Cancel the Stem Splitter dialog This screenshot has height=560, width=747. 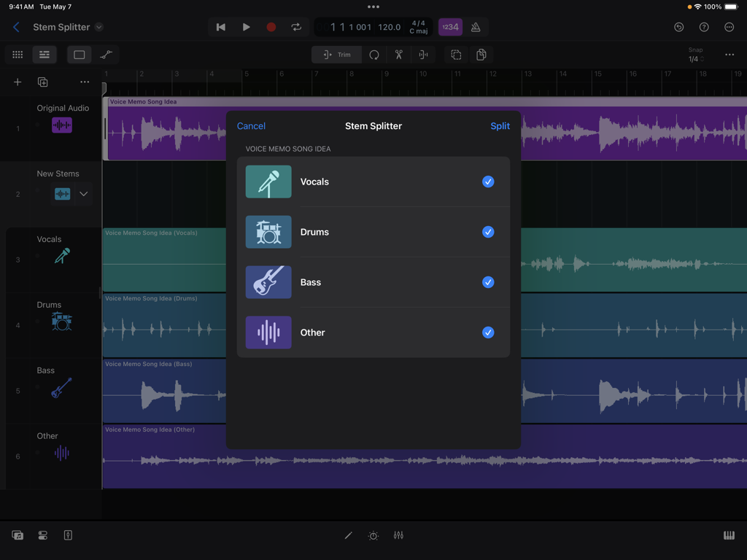[x=251, y=125]
